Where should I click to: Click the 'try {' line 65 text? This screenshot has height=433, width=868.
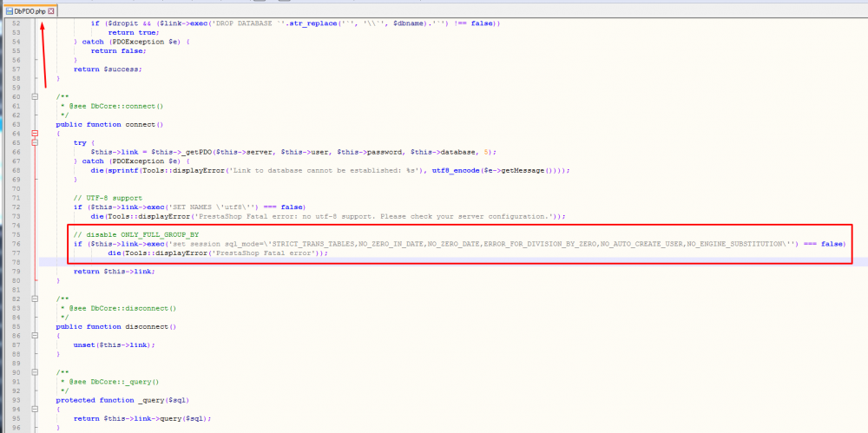[x=84, y=143]
